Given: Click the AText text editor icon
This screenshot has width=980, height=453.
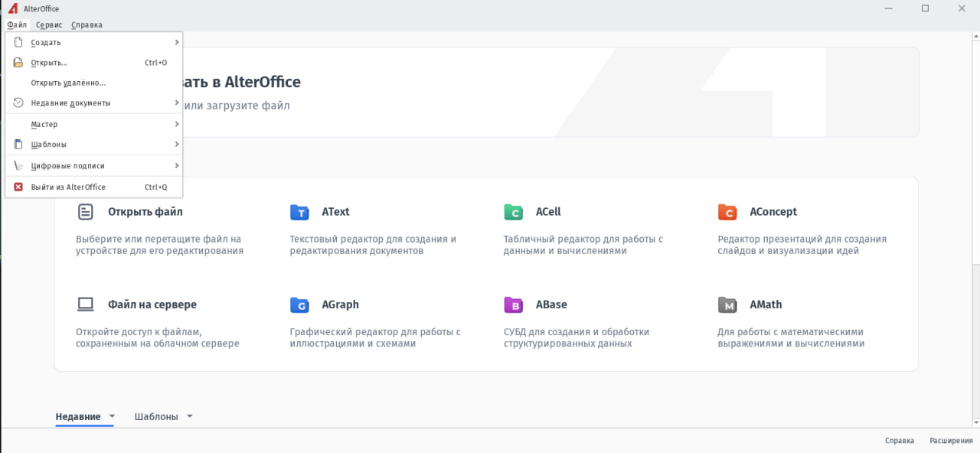Looking at the screenshot, I should 299,212.
